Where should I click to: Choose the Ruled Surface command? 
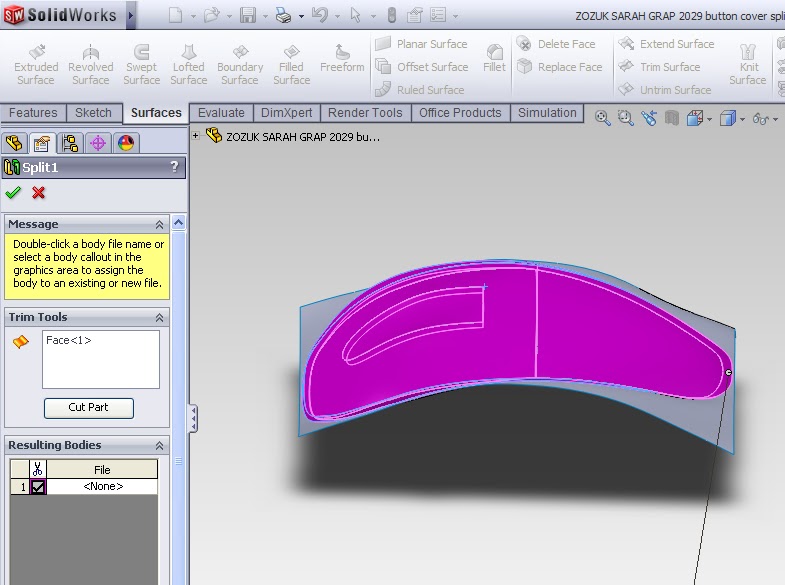(420, 90)
